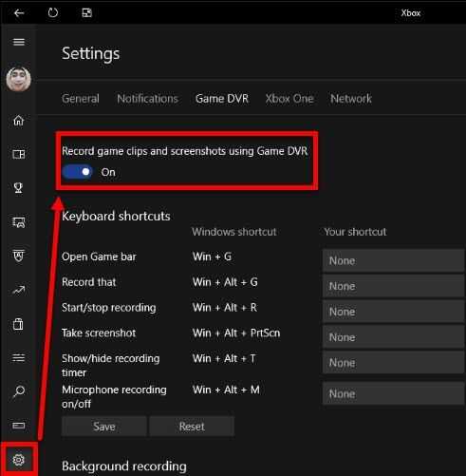The image size is (466, 476).
Task: Click the Connect console icon in sidebar
Action: tap(19, 426)
